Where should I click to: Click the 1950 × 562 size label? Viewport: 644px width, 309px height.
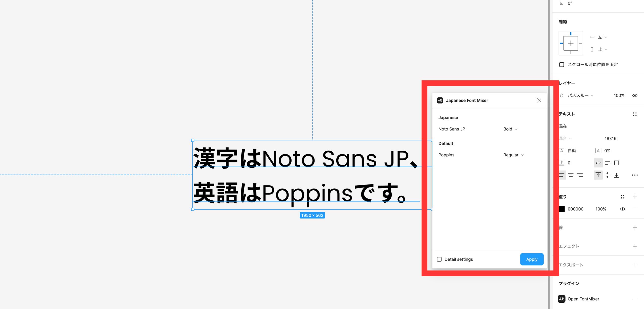pos(312,215)
